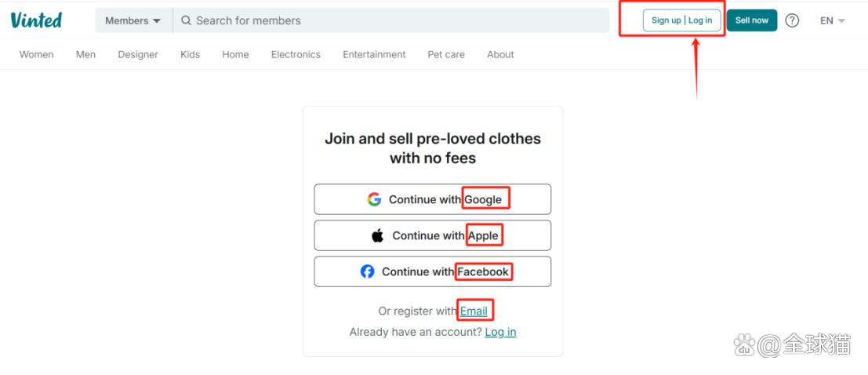This screenshot has width=868, height=375.
Task: Open the Electronics category
Action: point(296,54)
